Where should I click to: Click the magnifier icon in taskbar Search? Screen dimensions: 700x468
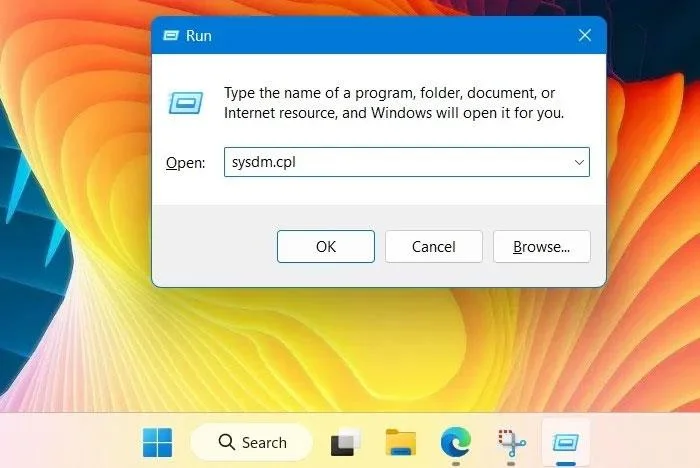point(226,442)
